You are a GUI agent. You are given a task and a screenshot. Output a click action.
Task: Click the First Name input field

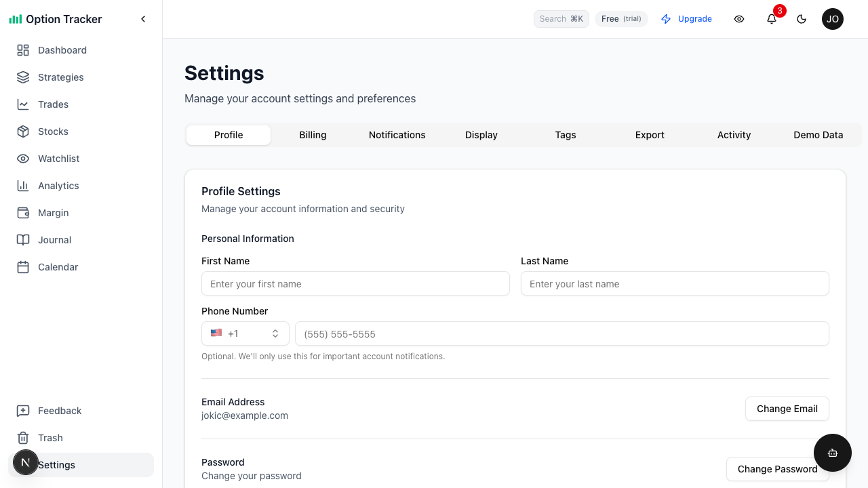pos(355,284)
